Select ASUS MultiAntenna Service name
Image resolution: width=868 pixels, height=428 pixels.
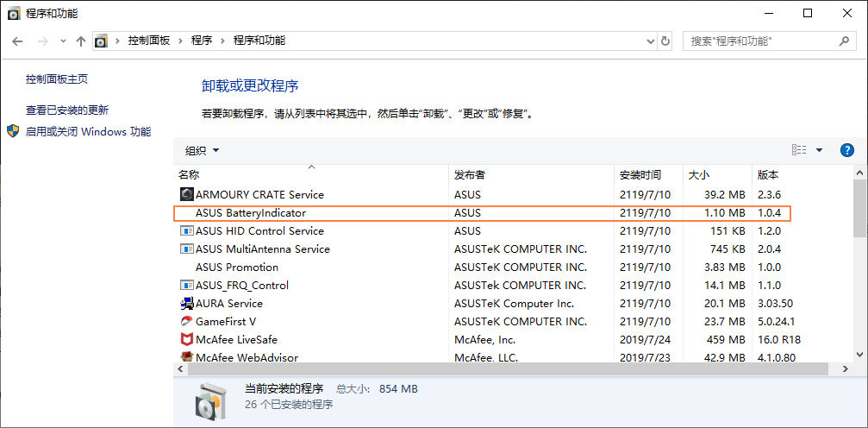(263, 249)
